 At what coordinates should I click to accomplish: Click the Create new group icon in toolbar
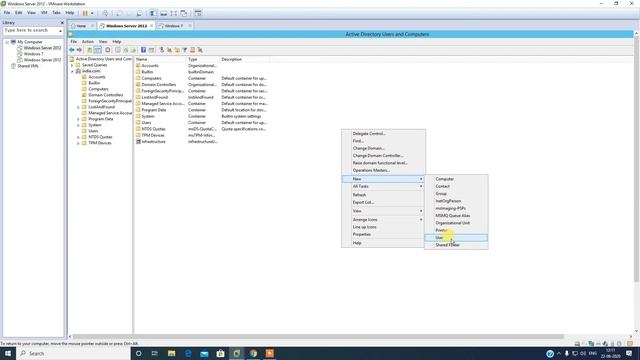click(169, 50)
